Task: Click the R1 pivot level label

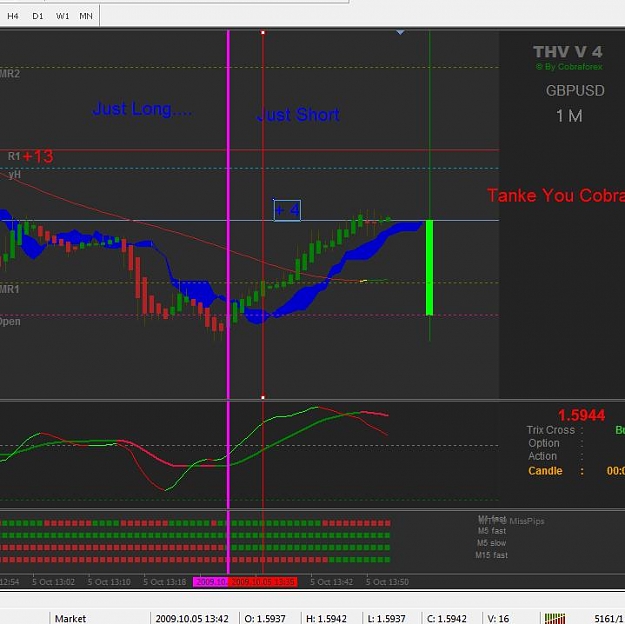Action: coord(14,156)
